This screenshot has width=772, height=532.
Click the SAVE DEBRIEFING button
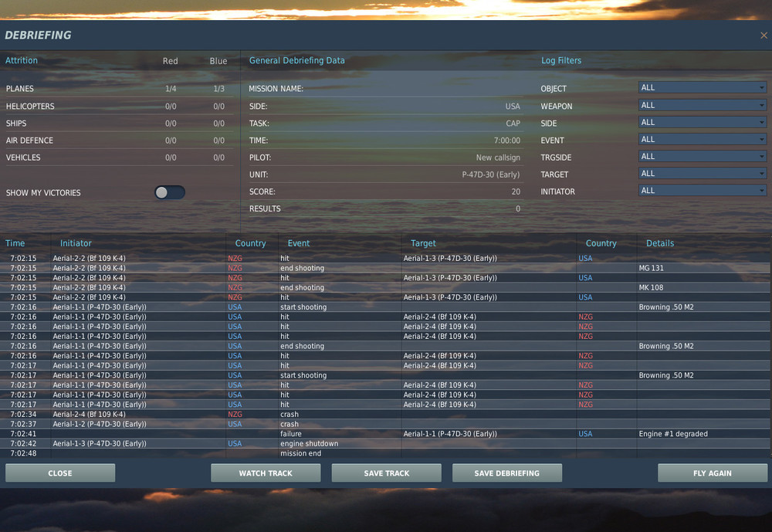pyautogui.click(x=507, y=473)
